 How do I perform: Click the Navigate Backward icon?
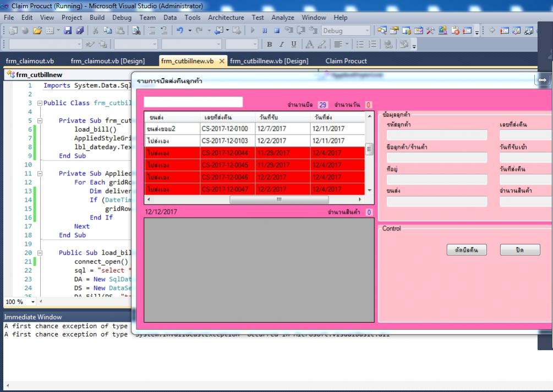tap(218, 31)
